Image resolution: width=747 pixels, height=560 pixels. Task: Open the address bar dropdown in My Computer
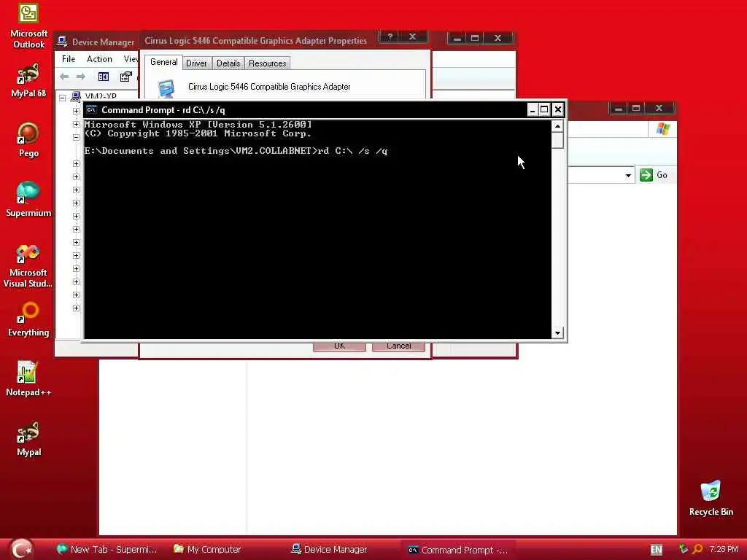[x=628, y=175]
